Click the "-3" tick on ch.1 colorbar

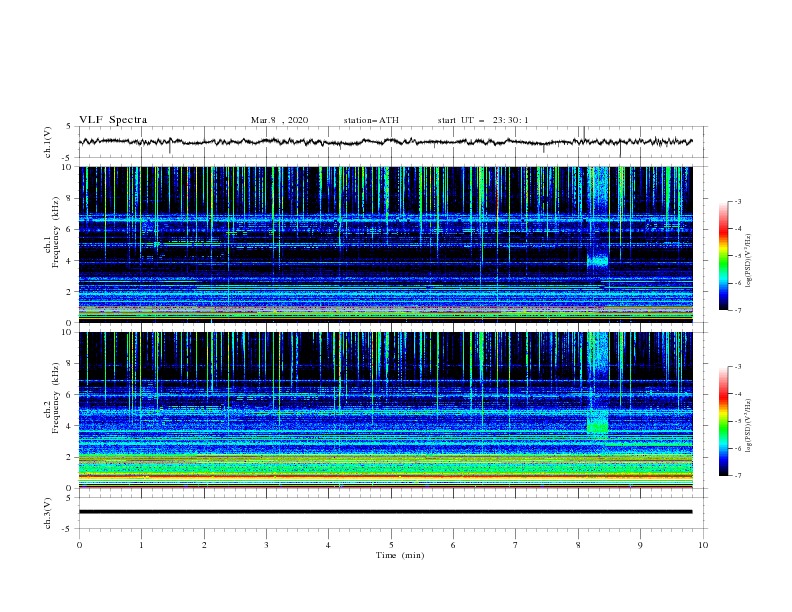[x=737, y=201]
